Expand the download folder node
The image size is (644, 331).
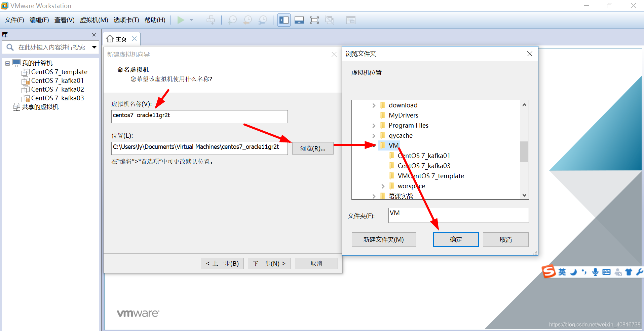pos(374,105)
